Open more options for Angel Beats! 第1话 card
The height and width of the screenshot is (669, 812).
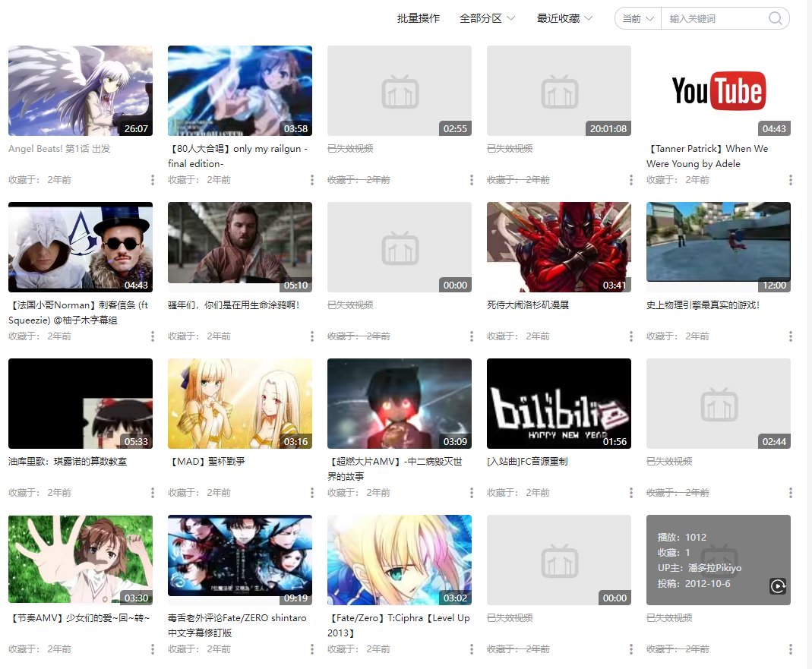[152, 180]
